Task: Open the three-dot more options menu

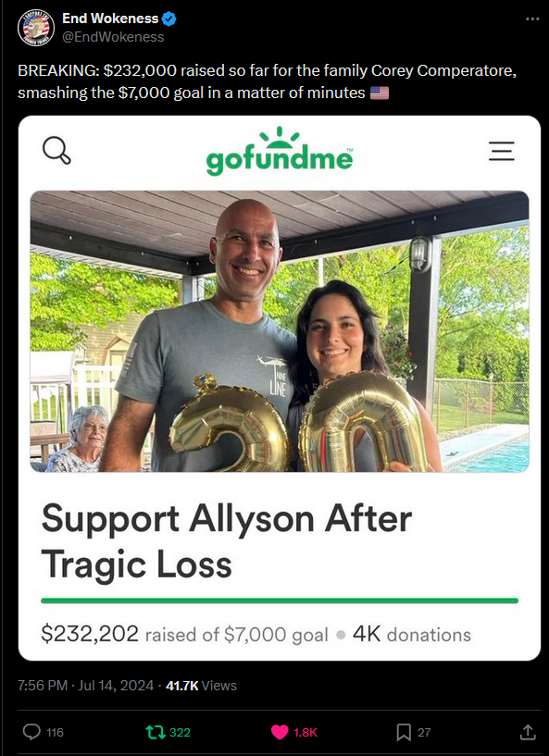Action: tap(532, 19)
